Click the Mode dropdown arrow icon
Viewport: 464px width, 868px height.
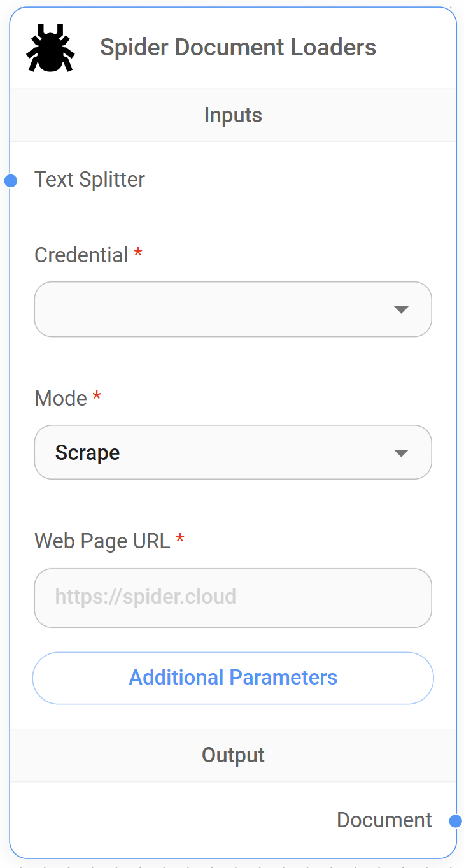pos(400,453)
